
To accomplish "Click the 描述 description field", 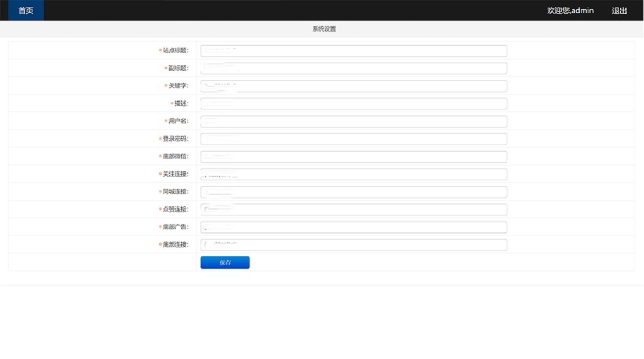I will (x=354, y=104).
